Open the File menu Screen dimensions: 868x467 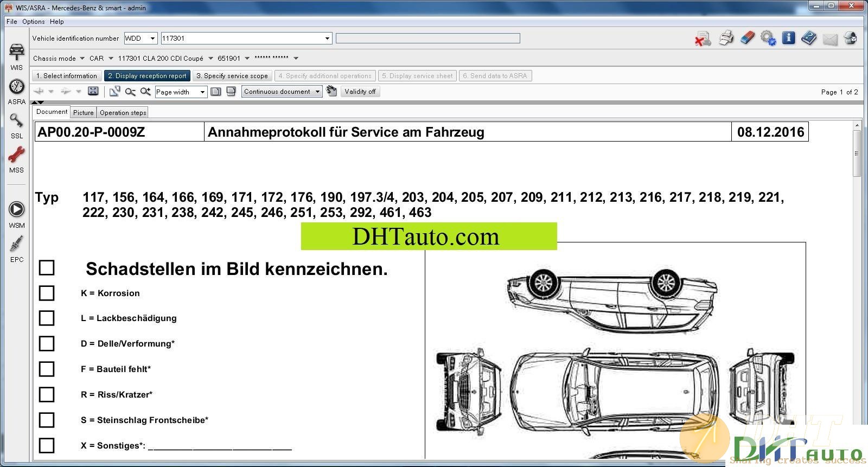tap(11, 22)
